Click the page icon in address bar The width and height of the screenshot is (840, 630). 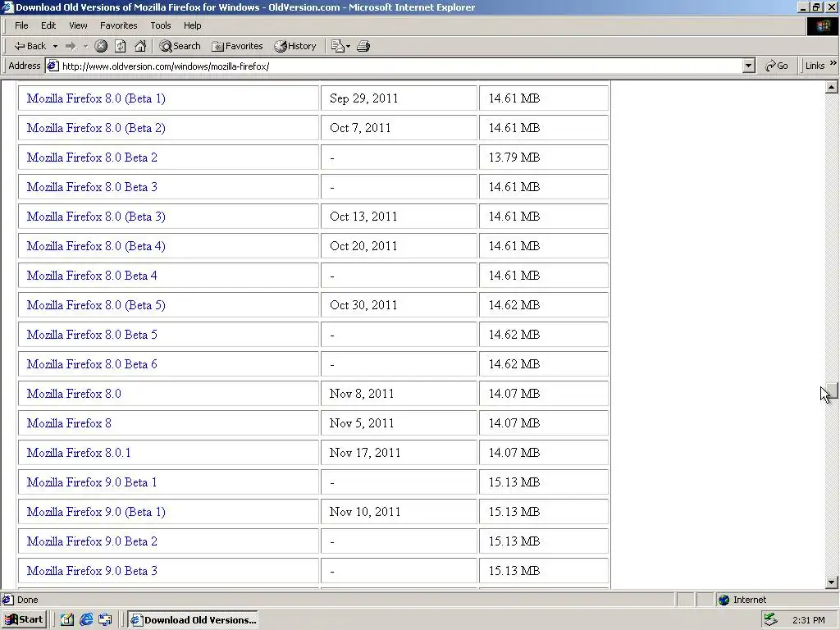[x=52, y=66]
